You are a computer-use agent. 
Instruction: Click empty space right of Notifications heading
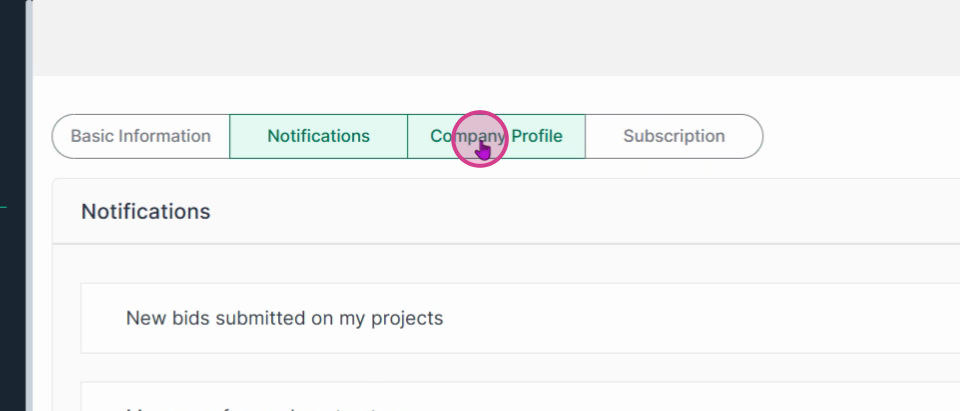click(x=582, y=211)
